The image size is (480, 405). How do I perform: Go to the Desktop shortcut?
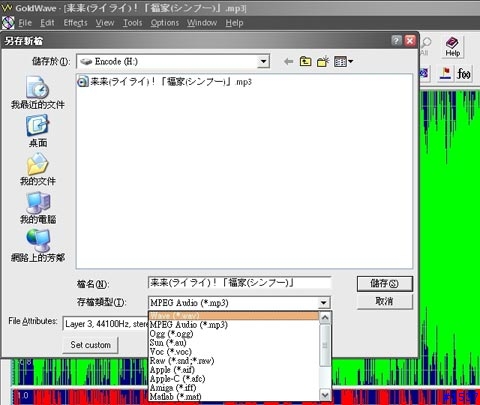(x=38, y=131)
